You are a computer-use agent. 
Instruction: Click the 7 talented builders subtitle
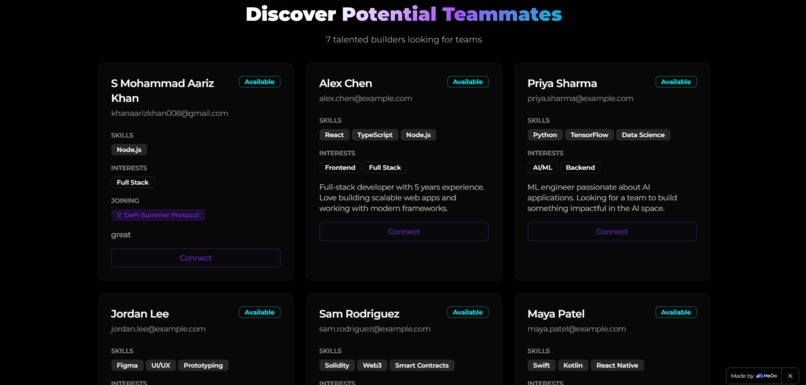tap(404, 40)
